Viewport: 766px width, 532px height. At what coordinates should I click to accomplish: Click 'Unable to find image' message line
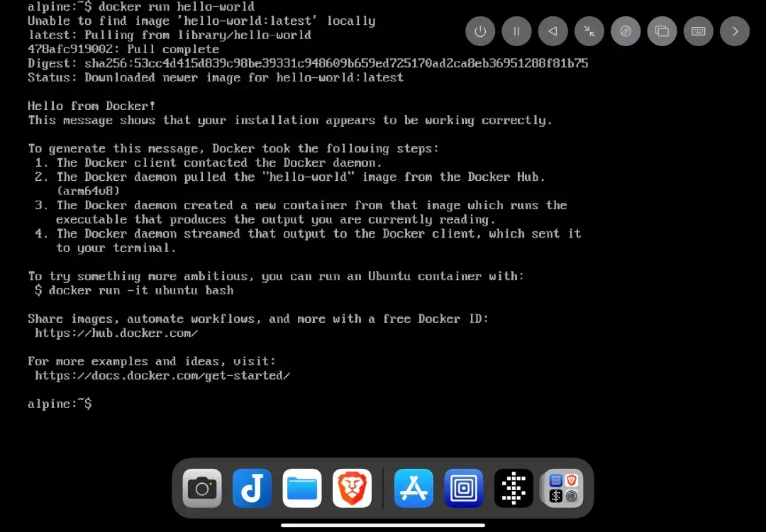[x=201, y=21]
